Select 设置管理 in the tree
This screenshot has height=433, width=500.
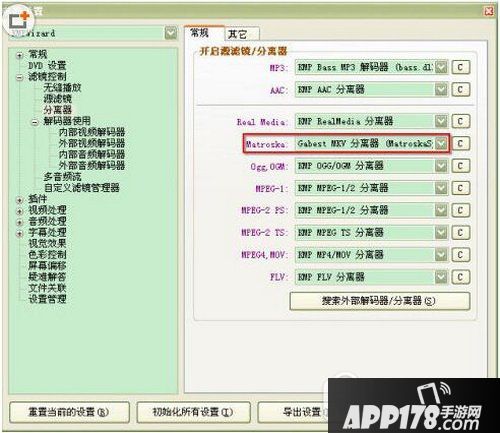[x=47, y=299]
